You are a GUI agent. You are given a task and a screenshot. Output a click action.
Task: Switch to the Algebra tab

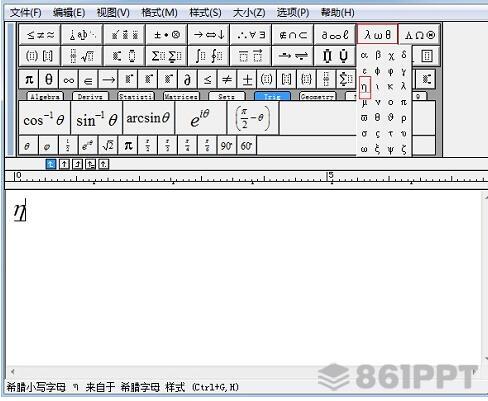point(45,97)
